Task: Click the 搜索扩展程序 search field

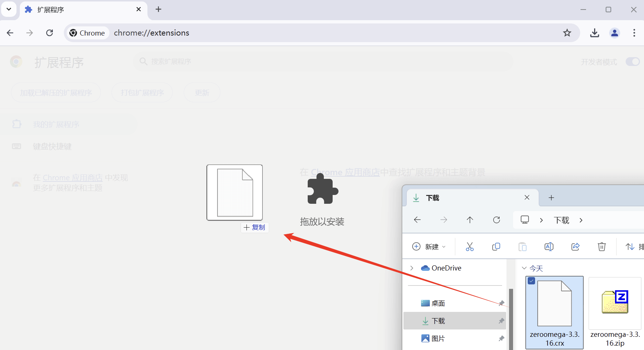Action: point(323,62)
